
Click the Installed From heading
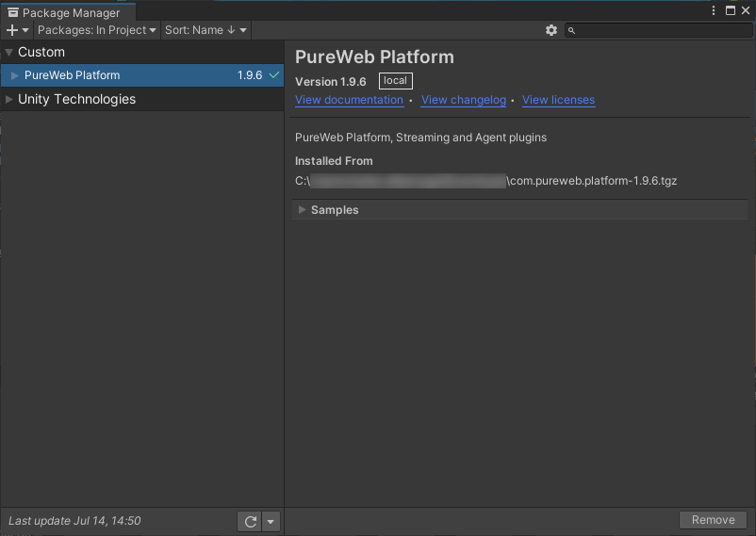click(334, 161)
